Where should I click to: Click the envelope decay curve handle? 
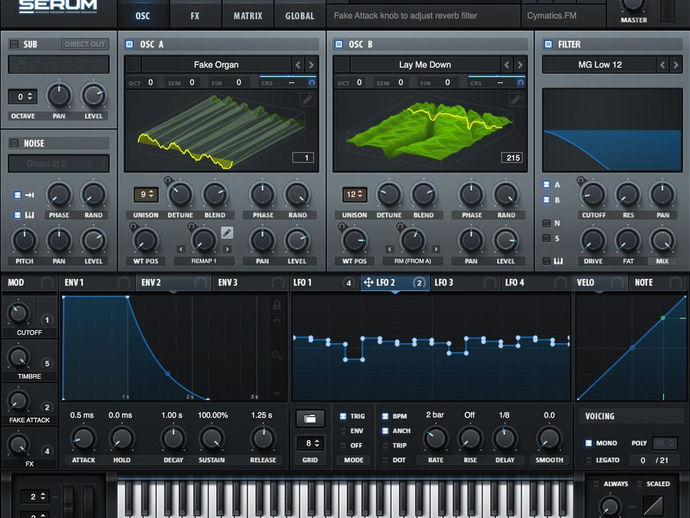click(x=168, y=373)
